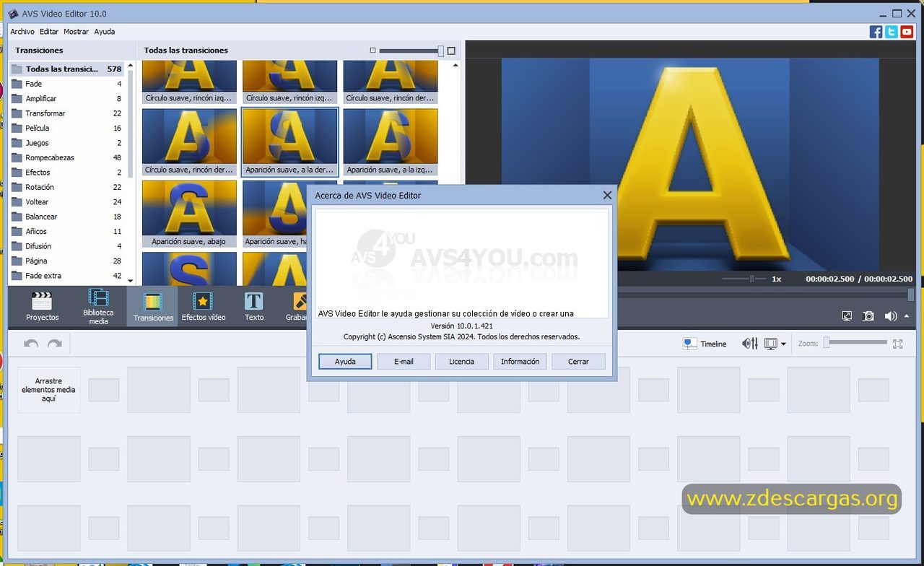The image size is (924, 566).
Task: Click the undo arrow icon
Action: 31,344
